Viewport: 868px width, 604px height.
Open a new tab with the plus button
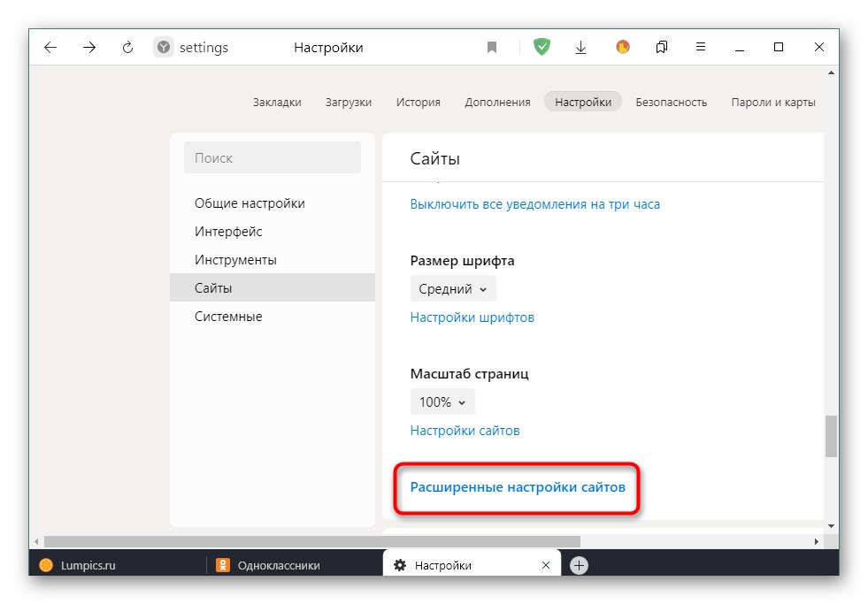(x=580, y=564)
